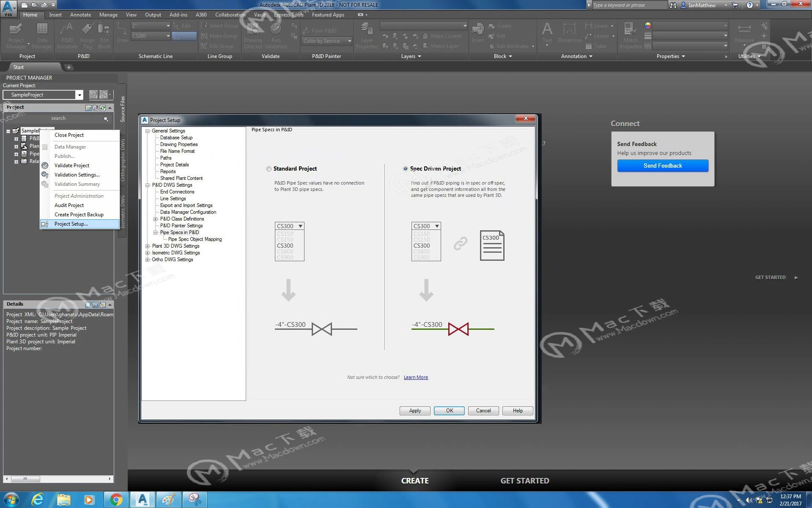Viewport: 812px width, 508px height.
Task: Open the Learn More link
Action: 416,378
